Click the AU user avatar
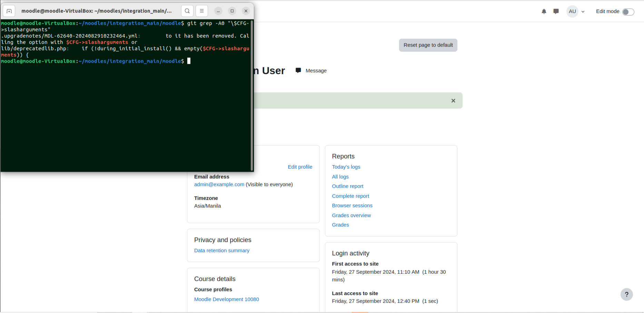 tap(572, 11)
